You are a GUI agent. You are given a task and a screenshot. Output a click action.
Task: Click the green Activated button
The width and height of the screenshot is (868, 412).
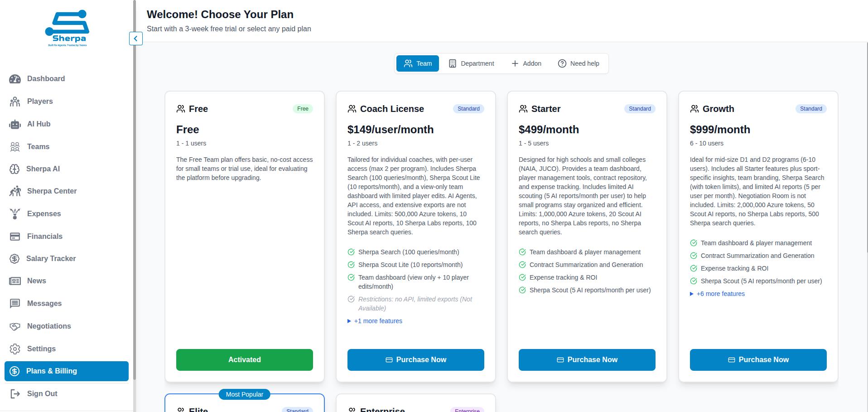point(244,360)
